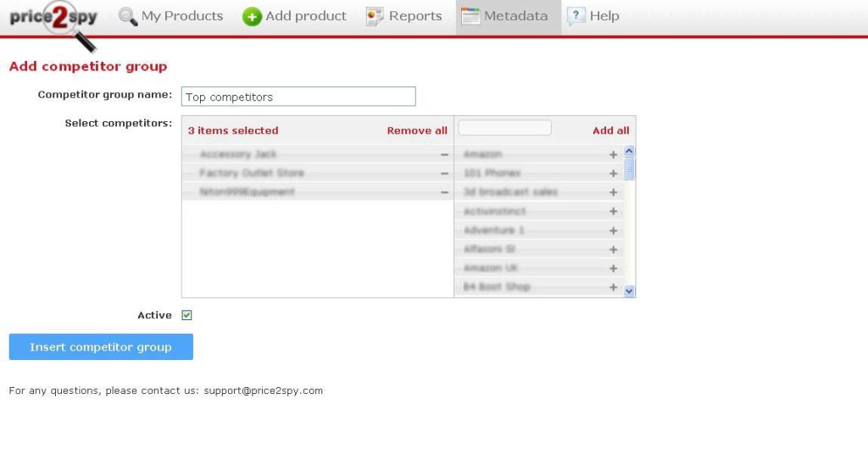Open the Reports menu
This screenshot has width=868, height=476.
pyautogui.click(x=404, y=16)
